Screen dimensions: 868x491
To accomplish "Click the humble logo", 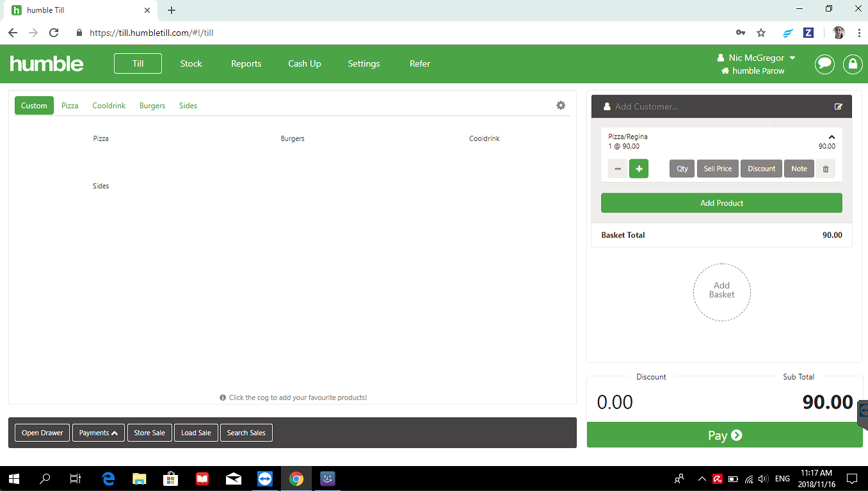I will coord(47,63).
